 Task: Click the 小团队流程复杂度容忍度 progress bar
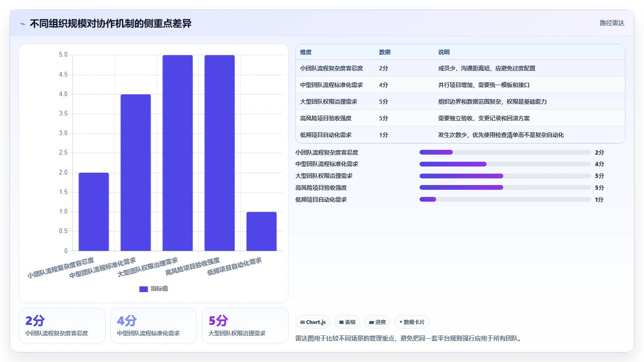[x=505, y=152]
